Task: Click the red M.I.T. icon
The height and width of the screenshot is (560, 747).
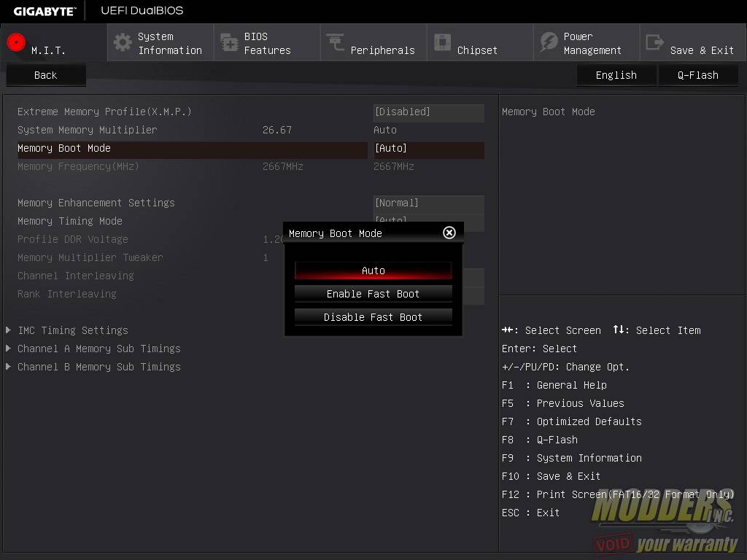Action: click(16, 42)
